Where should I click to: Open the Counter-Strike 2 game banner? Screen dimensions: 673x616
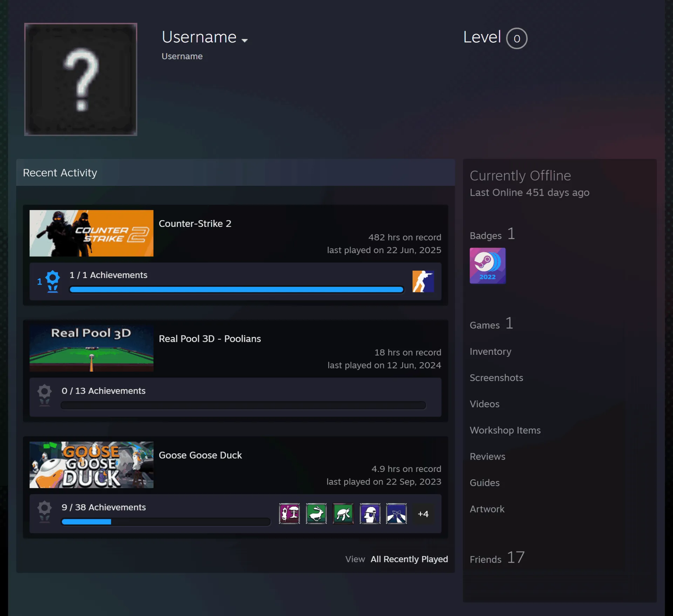pyautogui.click(x=91, y=233)
